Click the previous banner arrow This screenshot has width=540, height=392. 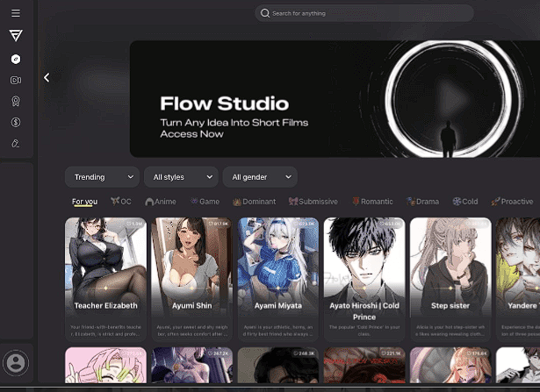[47, 77]
